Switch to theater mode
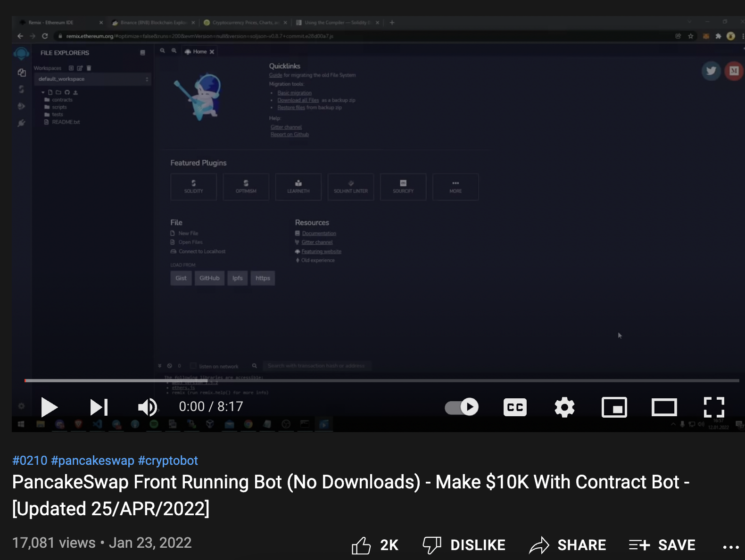Image resolution: width=745 pixels, height=560 pixels. 664,407
